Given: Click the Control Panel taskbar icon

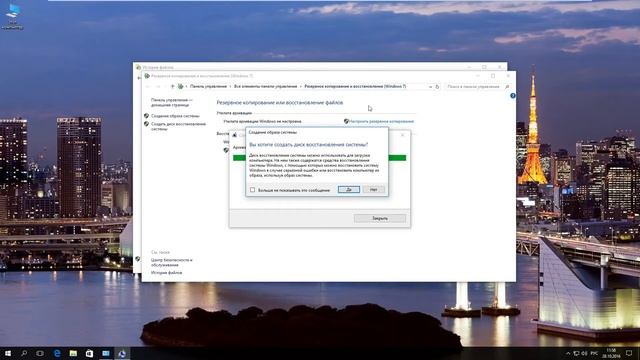Looking at the screenshot, I should point(106,353).
